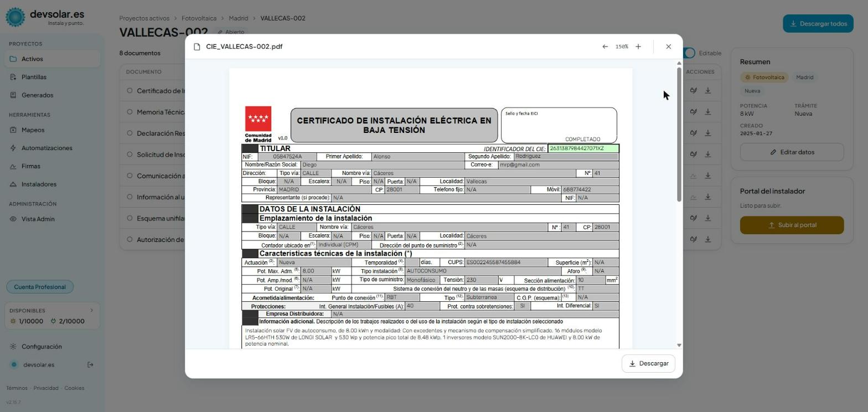Sign icon on Solicitud de Insc… row
The height and width of the screenshot is (412, 868).
(693, 154)
